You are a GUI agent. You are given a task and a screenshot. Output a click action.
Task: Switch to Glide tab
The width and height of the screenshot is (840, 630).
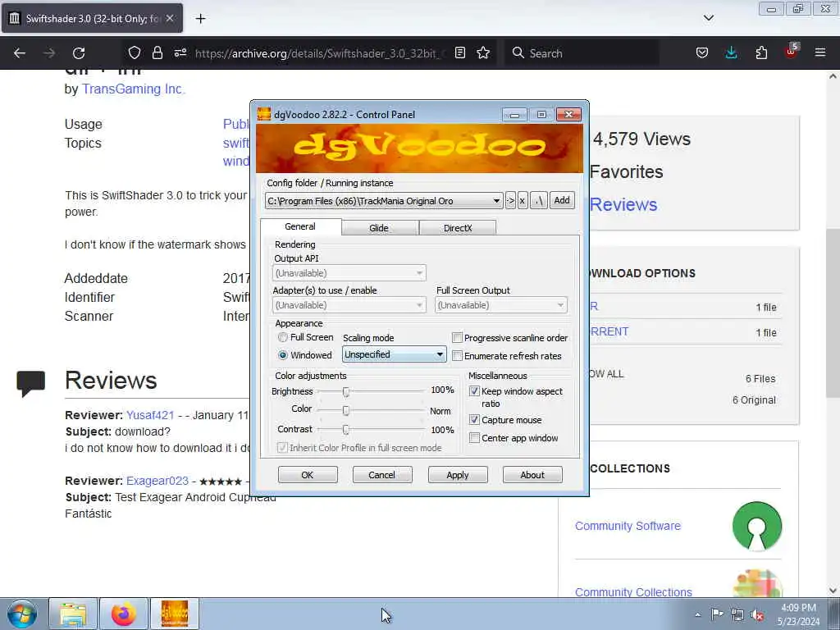point(379,228)
